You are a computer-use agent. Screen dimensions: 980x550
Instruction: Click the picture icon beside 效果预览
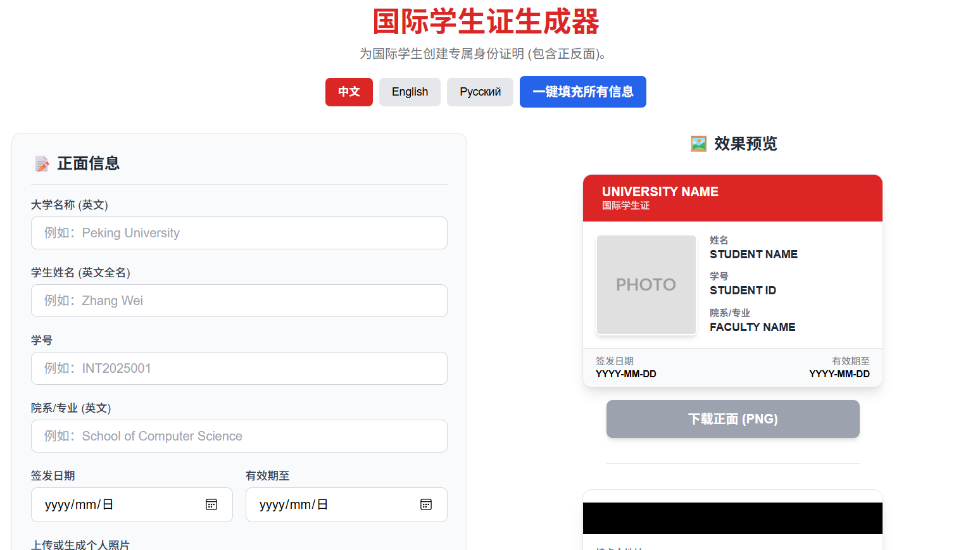point(698,144)
